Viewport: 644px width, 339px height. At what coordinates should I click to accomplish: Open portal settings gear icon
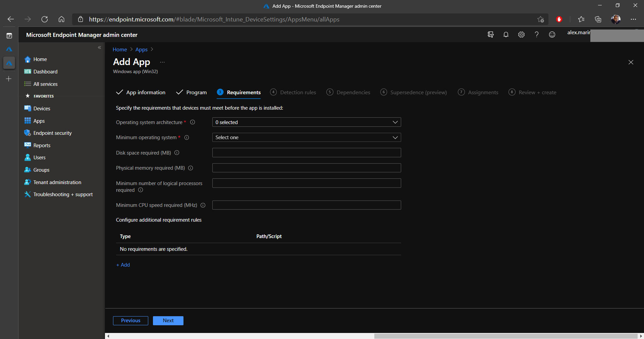tap(521, 35)
